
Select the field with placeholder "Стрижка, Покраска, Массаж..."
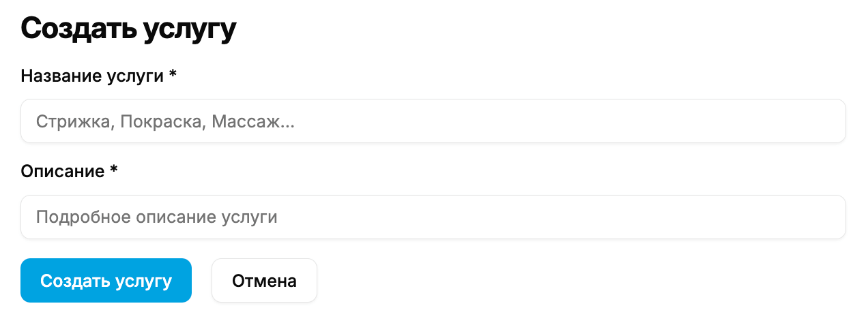tap(433, 121)
